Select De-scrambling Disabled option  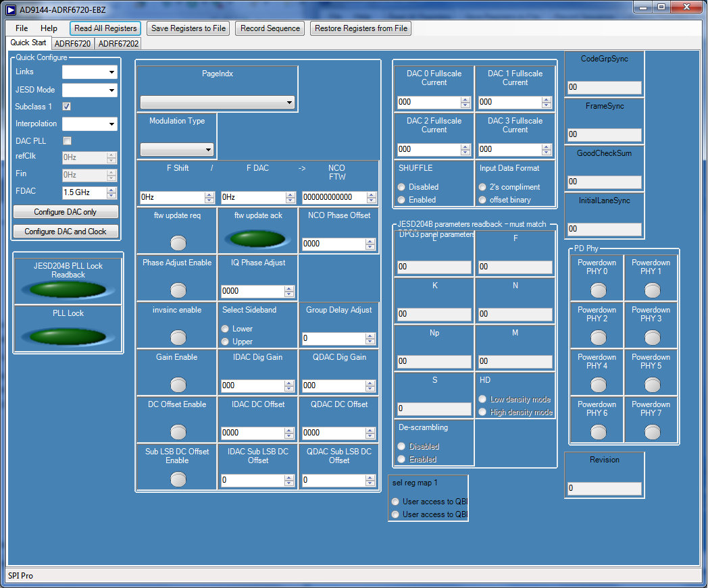[x=401, y=446]
